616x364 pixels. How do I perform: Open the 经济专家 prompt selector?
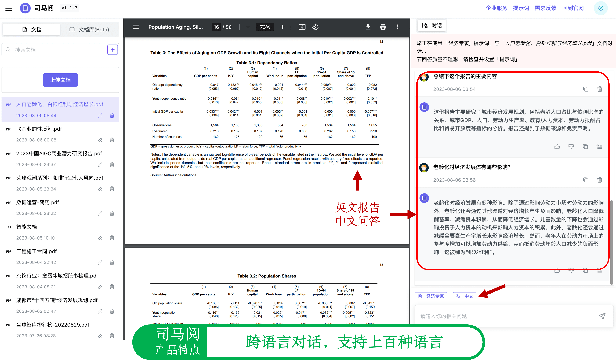click(x=431, y=296)
